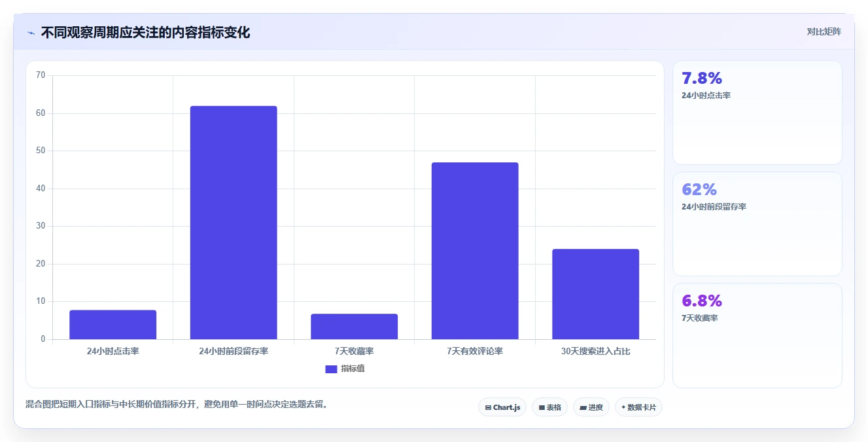The height and width of the screenshot is (442, 868).
Task: Click the y-axis value 50
Action: tap(41, 151)
